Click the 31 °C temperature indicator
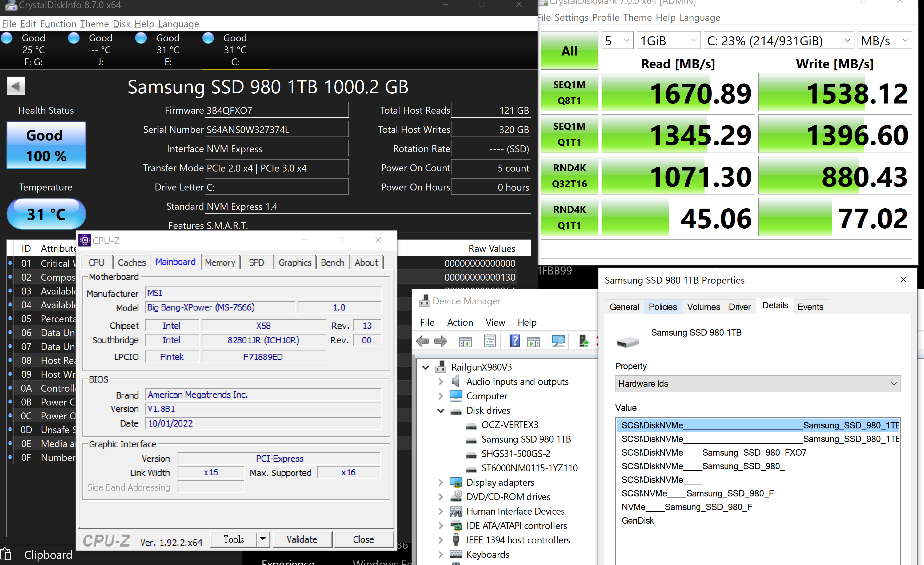 click(x=46, y=213)
